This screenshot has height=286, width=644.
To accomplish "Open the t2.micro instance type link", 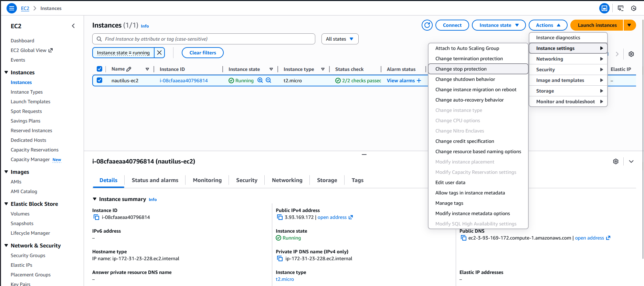I will click(285, 279).
